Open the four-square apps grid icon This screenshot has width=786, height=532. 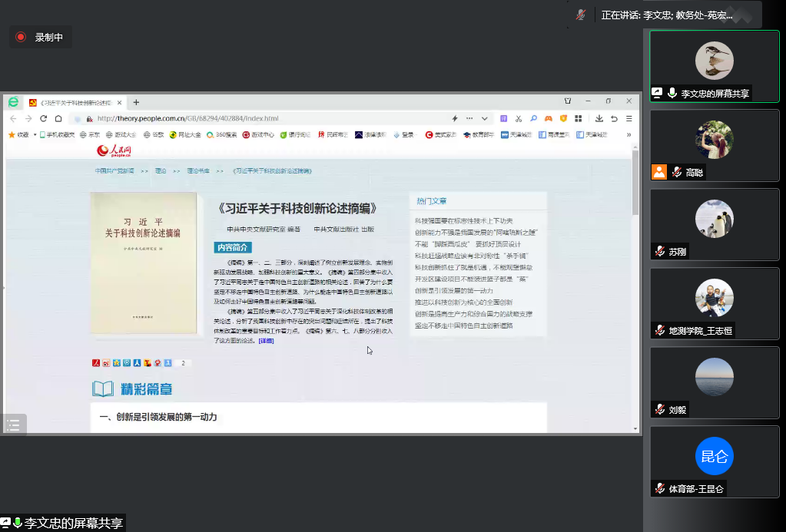tap(578, 119)
